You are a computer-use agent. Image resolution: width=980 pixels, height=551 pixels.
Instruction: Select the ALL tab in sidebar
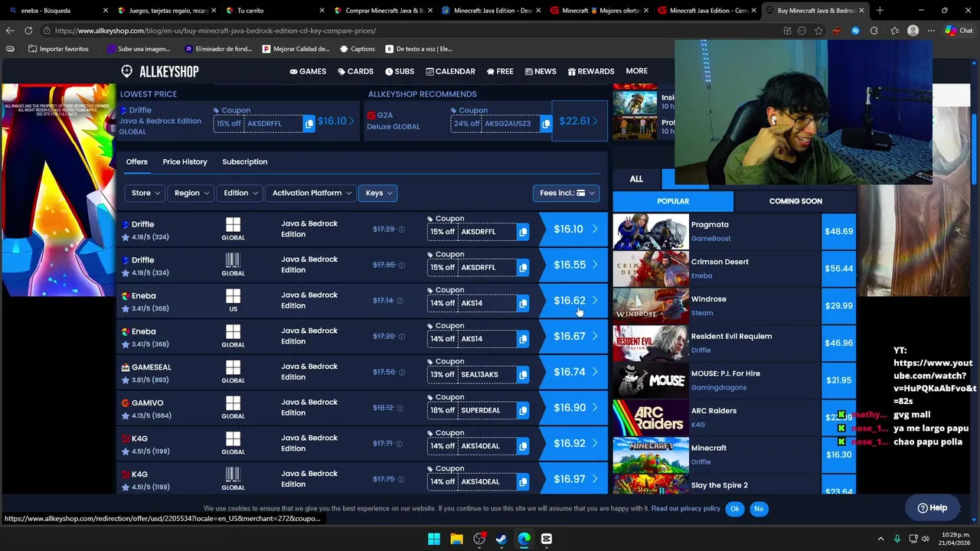pyautogui.click(x=636, y=178)
